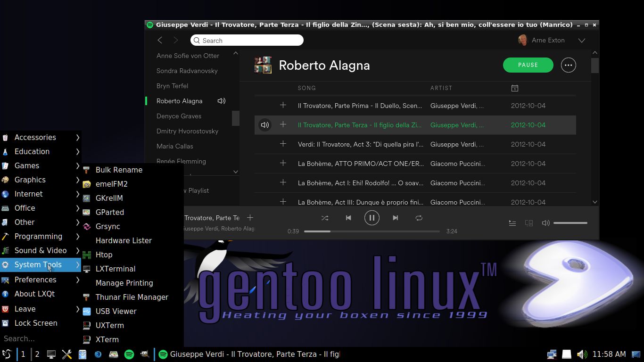Viewport: 644px width, 362px height.
Task: Click the next track button
Action: (x=395, y=218)
